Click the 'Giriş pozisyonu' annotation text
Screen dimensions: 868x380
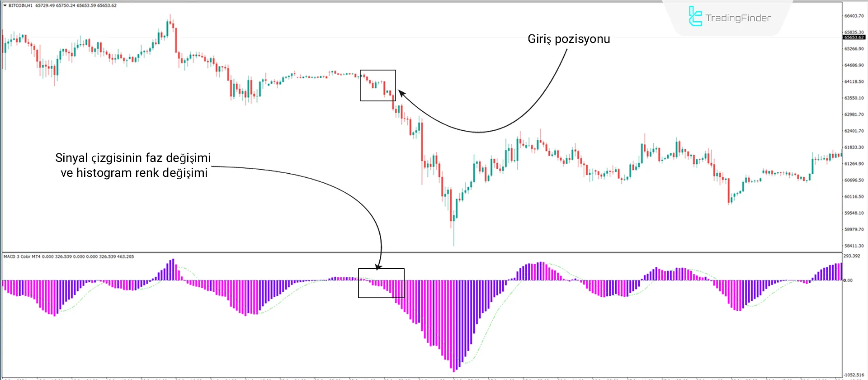(568, 39)
